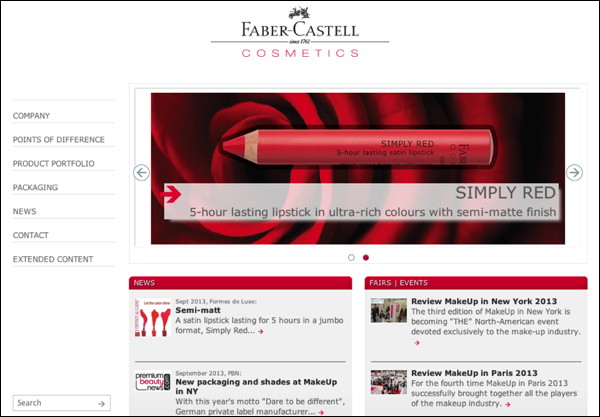Click the FAIRS | EVENTS panel header
The image size is (600, 417).
(476, 283)
